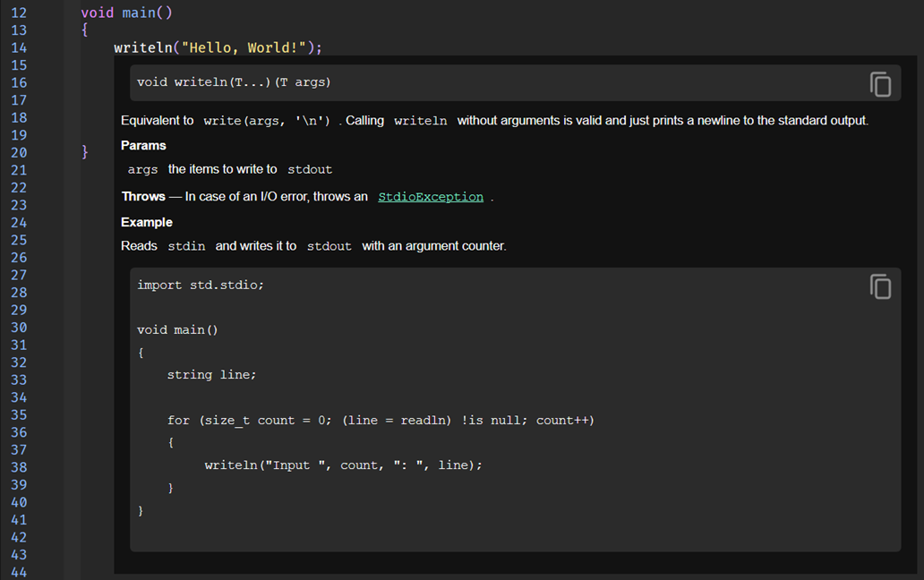Open the StdioException link
This screenshot has height=580, width=924.
(431, 197)
